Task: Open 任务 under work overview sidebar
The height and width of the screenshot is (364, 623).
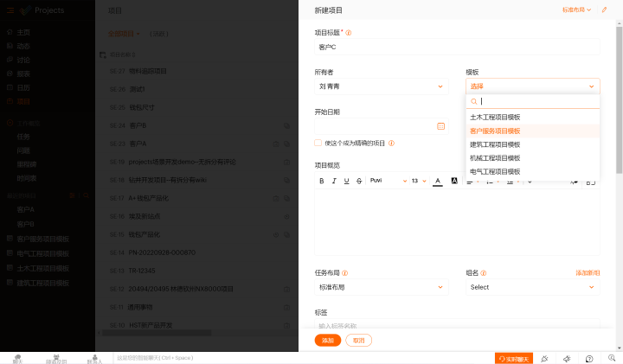Action: pyautogui.click(x=23, y=137)
